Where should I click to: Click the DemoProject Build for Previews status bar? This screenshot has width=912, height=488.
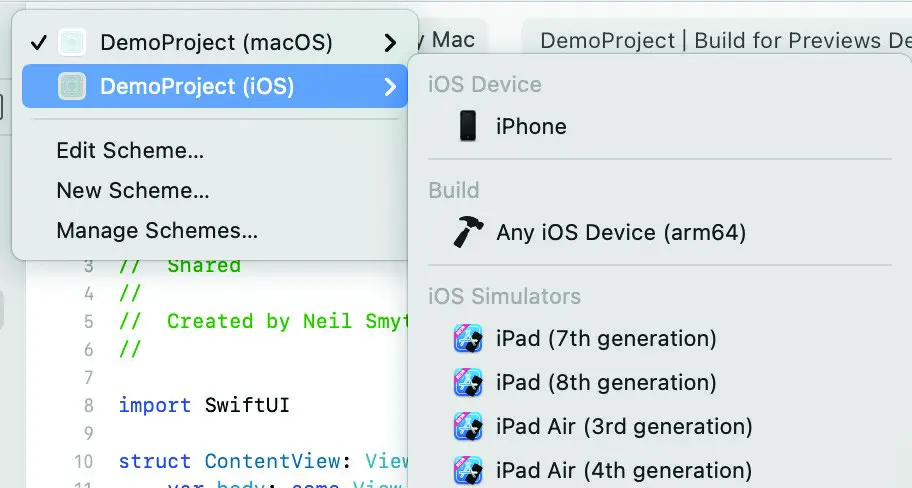coord(717,40)
